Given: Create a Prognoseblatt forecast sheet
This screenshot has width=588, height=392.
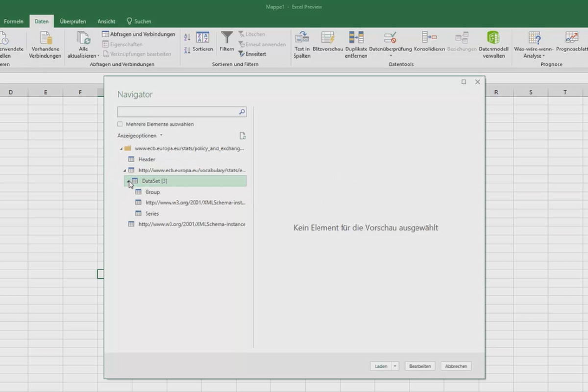Looking at the screenshot, I should coord(572,42).
